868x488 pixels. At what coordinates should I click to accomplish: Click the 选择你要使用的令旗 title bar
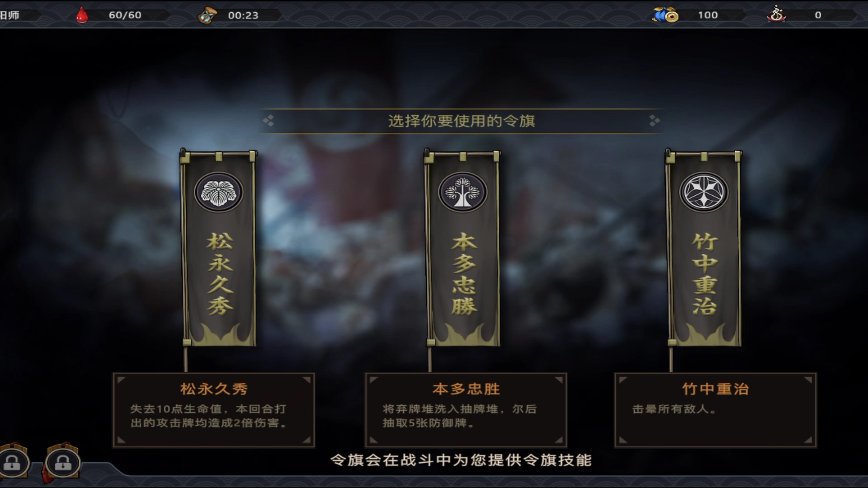click(x=462, y=121)
